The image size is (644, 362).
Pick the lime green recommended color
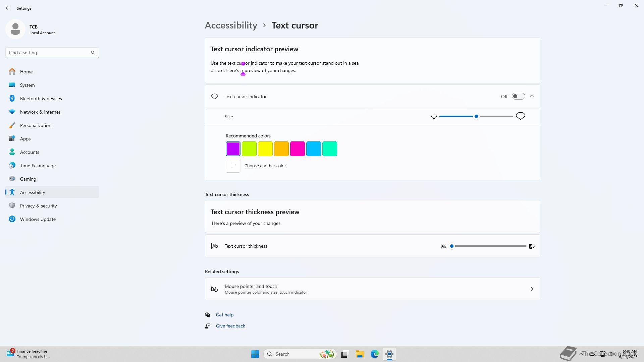pyautogui.click(x=249, y=149)
